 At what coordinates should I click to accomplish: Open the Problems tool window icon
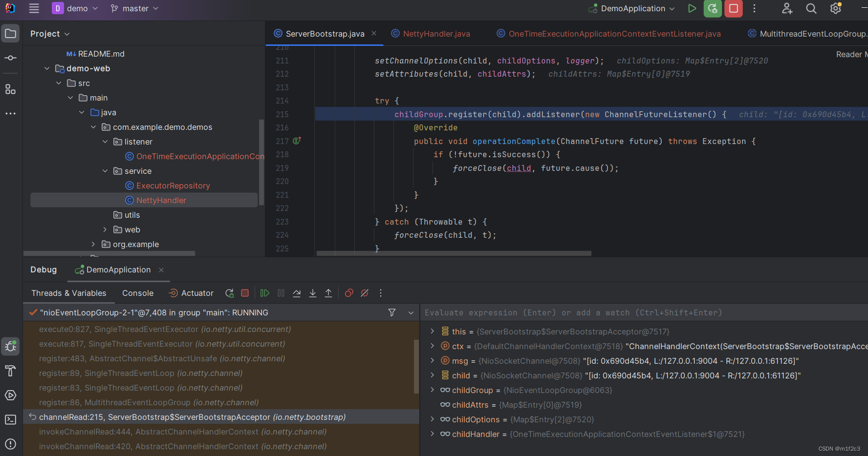point(10,444)
